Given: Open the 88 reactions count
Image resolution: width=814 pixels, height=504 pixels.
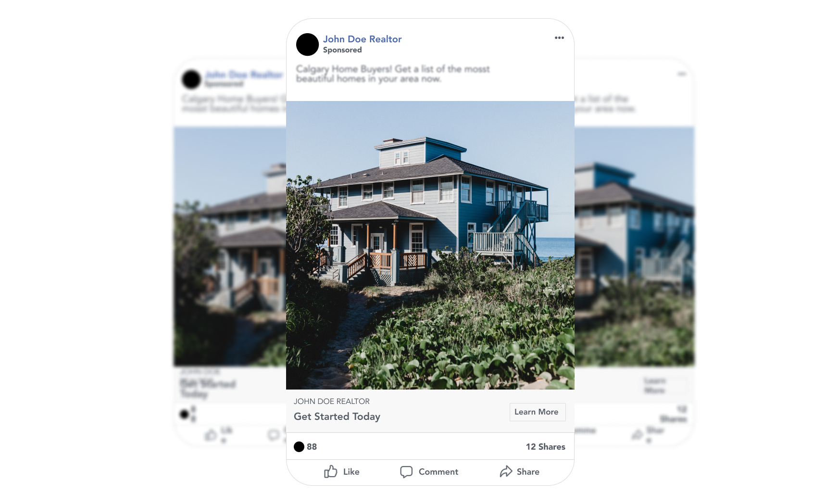Looking at the screenshot, I should click(312, 447).
